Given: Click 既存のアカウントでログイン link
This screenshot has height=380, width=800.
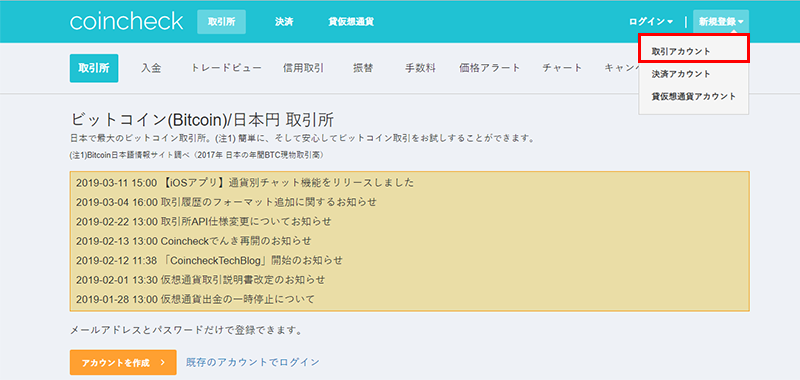Looking at the screenshot, I should pos(253,362).
